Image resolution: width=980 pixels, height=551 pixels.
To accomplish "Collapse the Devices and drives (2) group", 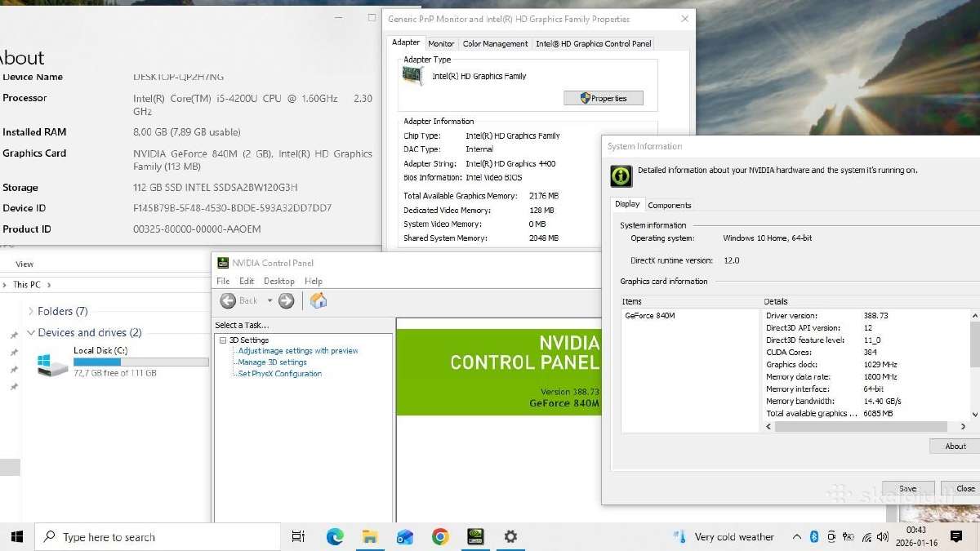I will pos(31,332).
